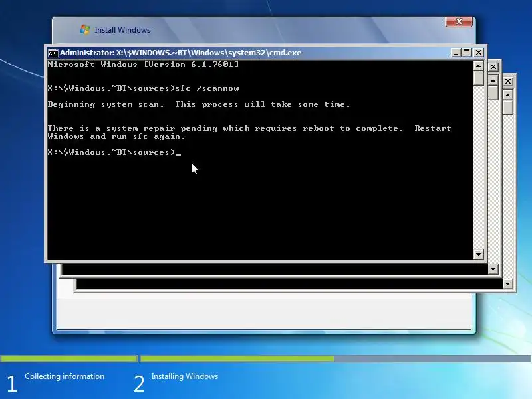
Task: Click the Administrator cmd.exe title bar text
Action: pos(180,53)
